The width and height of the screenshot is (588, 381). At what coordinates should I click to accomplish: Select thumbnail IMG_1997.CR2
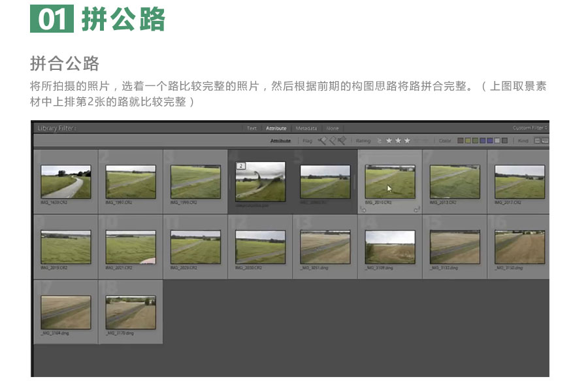(x=131, y=182)
